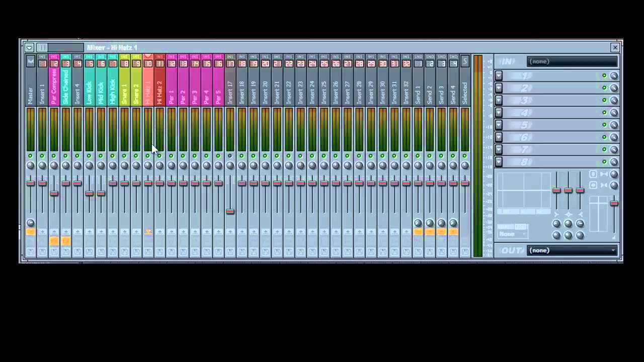Screen dimensions: 644x362
Task: Mute the Master track via its green LED
Action: click(31, 156)
